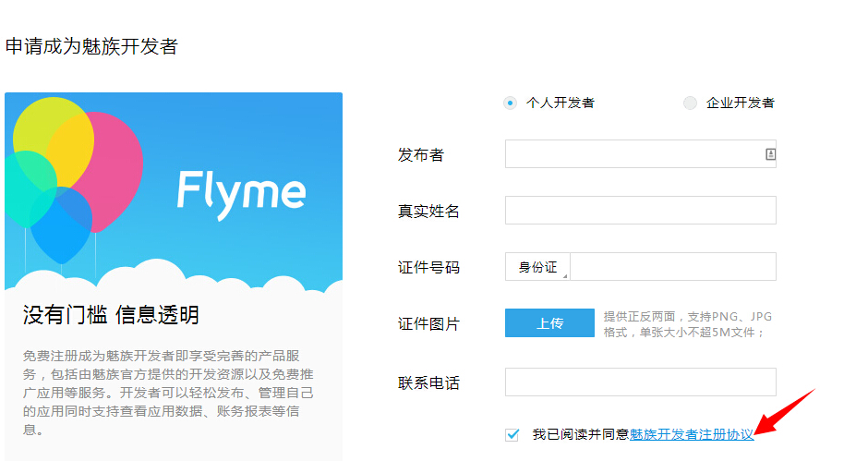This screenshot has width=868, height=461.
Task: Select the 企业开发者 radio button
Action: (x=690, y=103)
